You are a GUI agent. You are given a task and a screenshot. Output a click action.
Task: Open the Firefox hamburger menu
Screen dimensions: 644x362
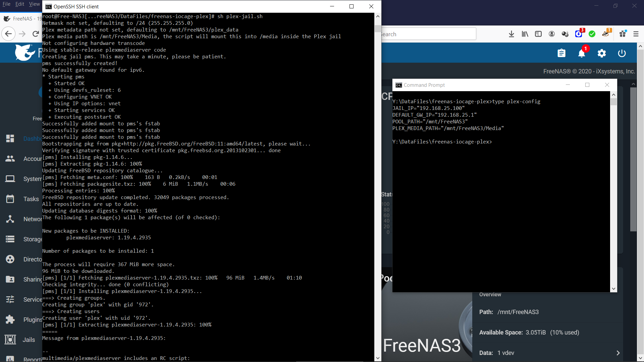[636, 34]
